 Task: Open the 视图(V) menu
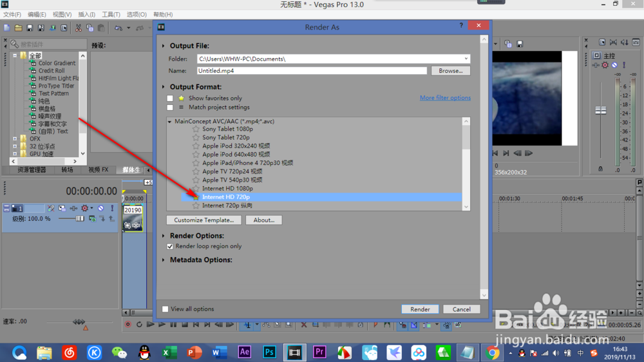[x=62, y=14]
